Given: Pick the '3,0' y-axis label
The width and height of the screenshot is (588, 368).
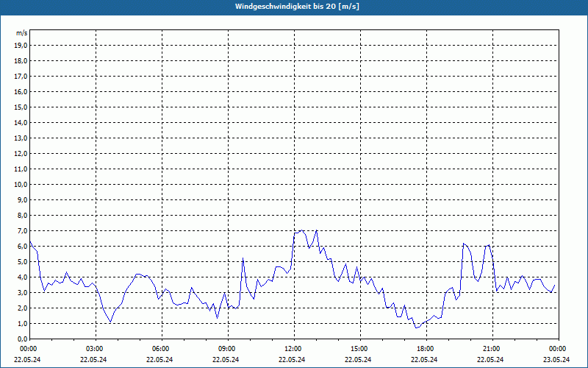Looking at the screenshot, I should coord(23,292).
